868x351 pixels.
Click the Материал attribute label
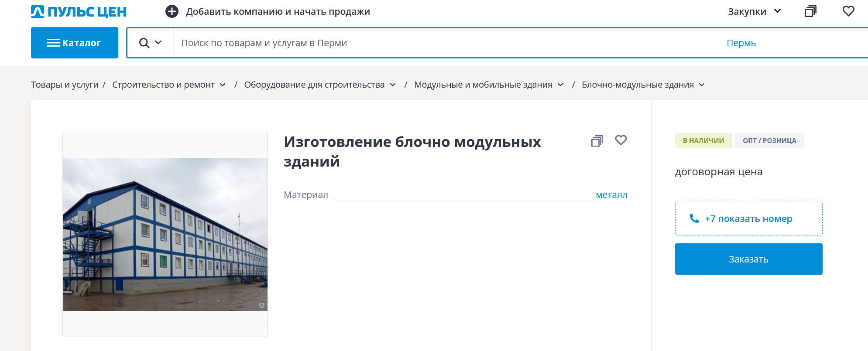306,194
